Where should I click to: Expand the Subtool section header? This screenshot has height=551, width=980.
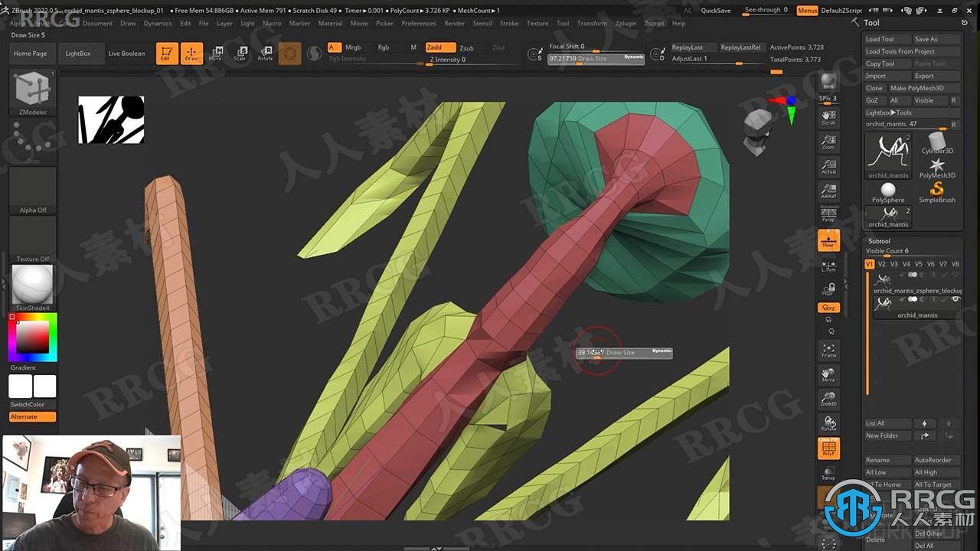(x=879, y=241)
